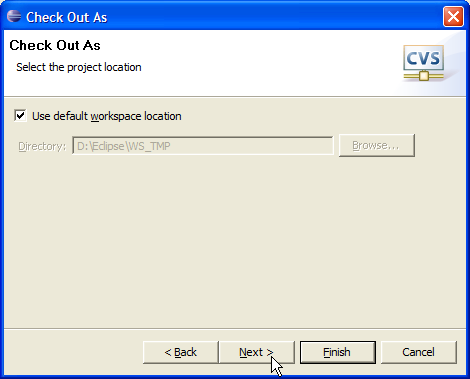Uncheck the Use default workspace location checkbox
Viewport: 470px width, 379px height.
click(20, 116)
